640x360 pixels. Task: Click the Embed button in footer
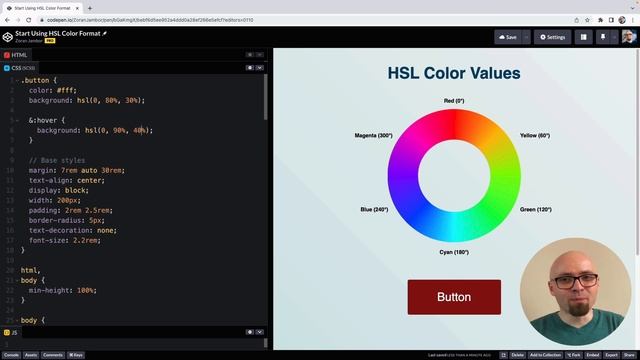click(593, 355)
